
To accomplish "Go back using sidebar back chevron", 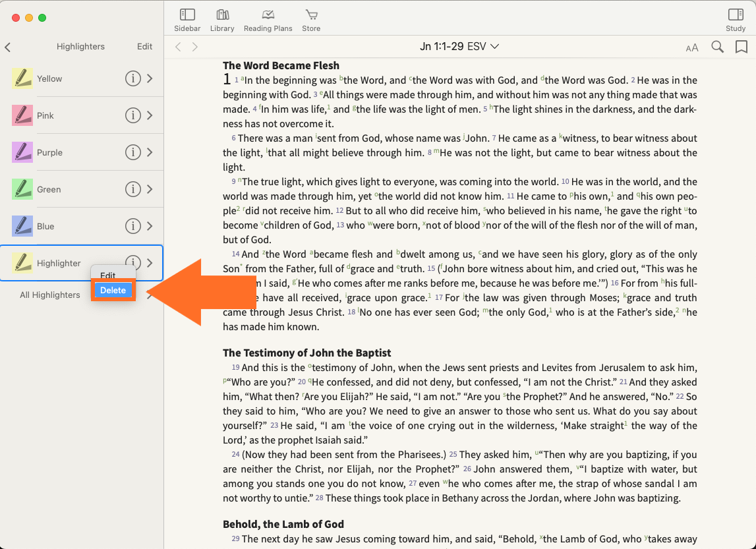I will [x=8, y=47].
